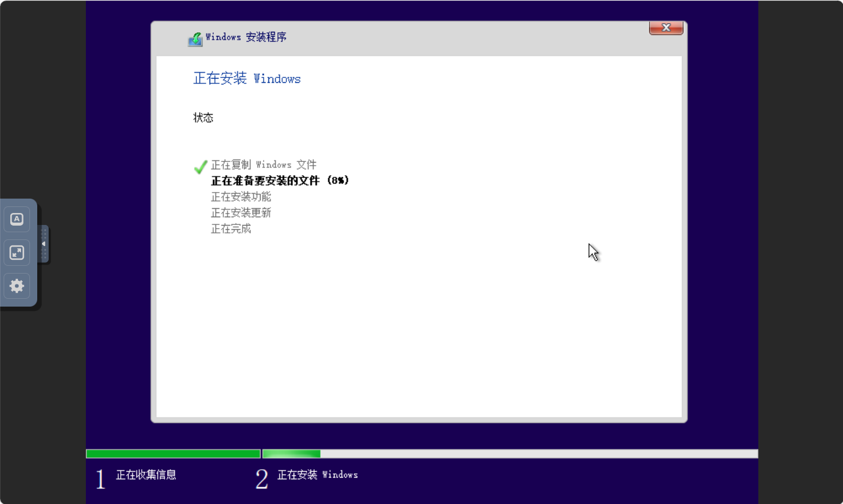
Task: Click the bold 正在准备要安装的文件 (8%) step
Action: (x=280, y=181)
